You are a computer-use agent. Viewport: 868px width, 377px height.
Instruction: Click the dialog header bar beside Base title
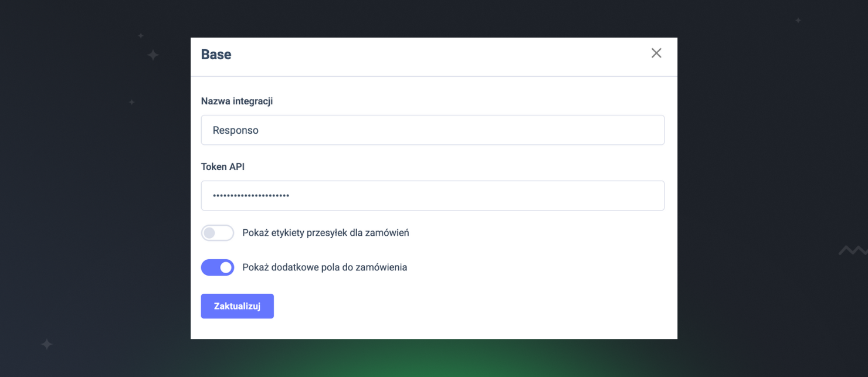point(434,56)
